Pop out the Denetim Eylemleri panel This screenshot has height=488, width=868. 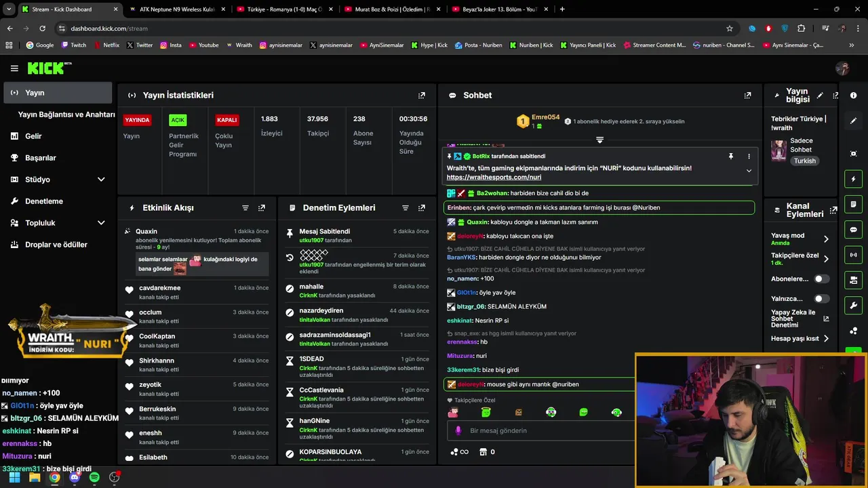[x=422, y=208]
